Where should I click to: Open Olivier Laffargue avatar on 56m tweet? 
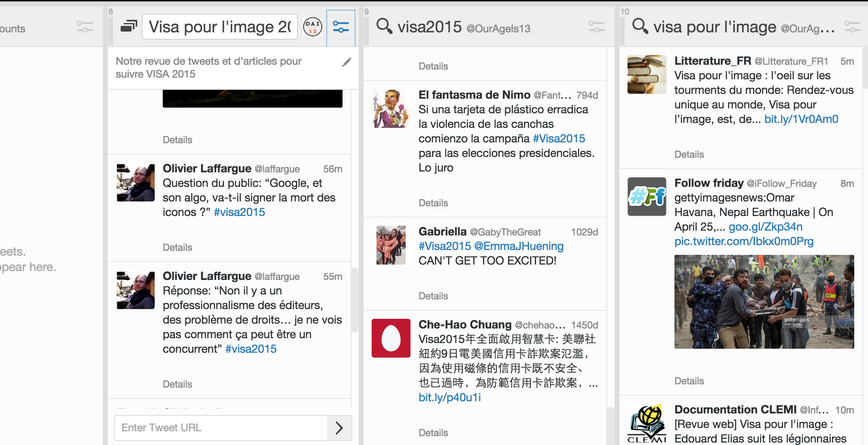coord(136,182)
